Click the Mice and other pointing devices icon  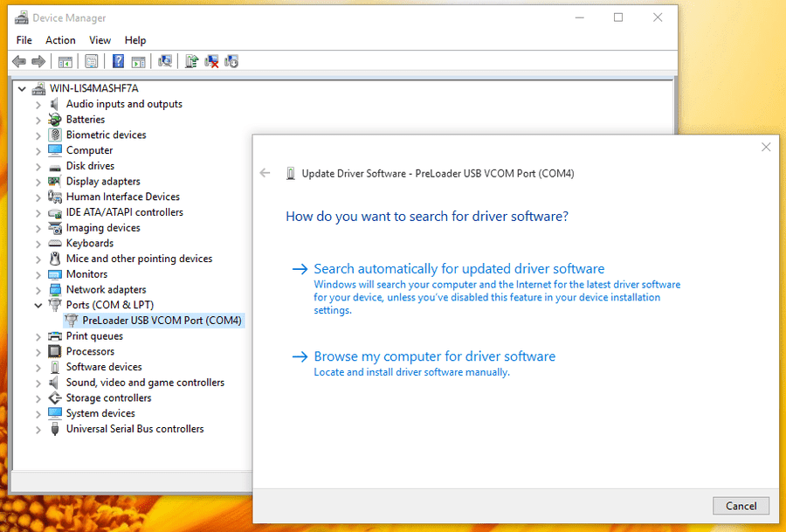55,259
